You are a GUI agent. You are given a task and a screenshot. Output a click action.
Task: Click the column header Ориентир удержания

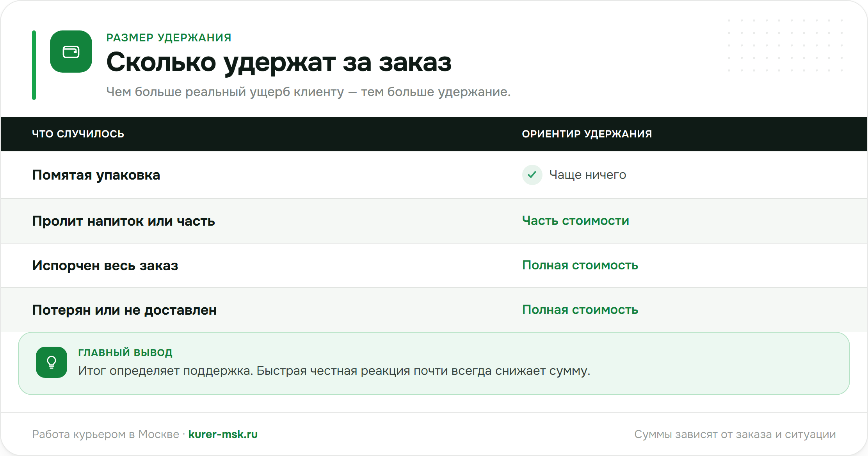pyautogui.click(x=587, y=134)
